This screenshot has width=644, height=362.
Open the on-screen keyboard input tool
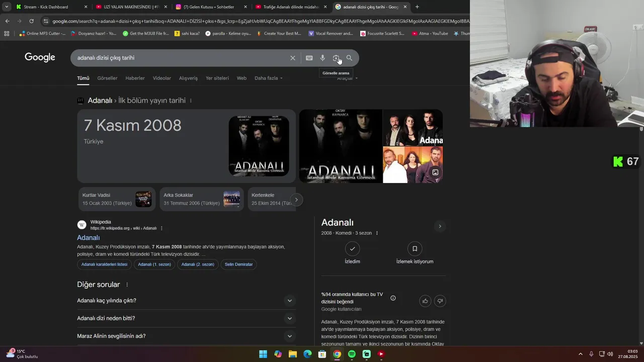click(x=309, y=58)
